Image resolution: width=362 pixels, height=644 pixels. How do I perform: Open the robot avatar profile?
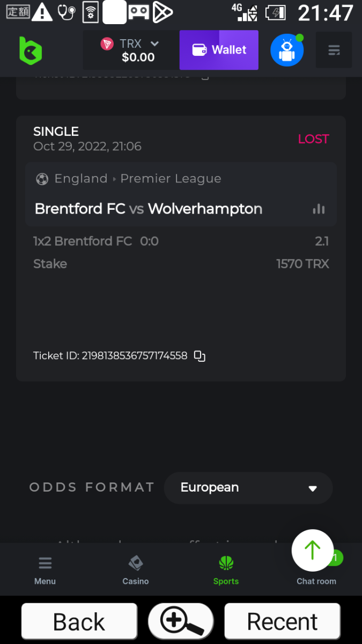click(x=287, y=50)
